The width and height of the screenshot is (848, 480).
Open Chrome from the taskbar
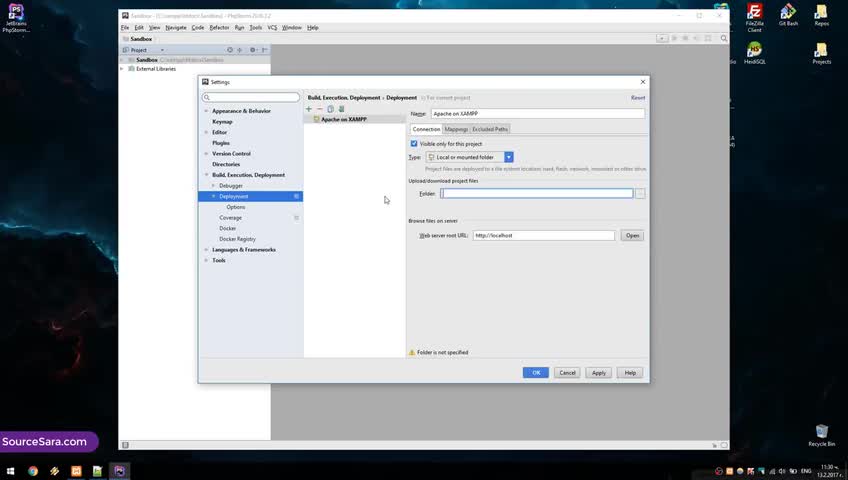point(33,471)
